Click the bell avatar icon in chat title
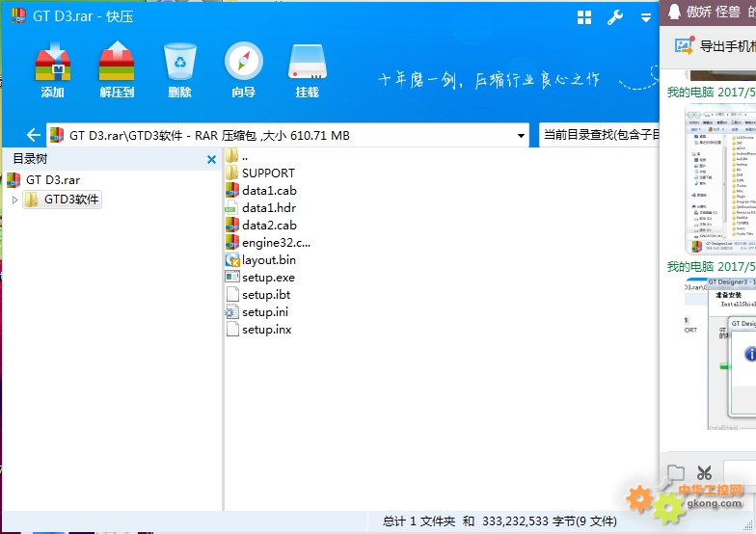 click(675, 12)
